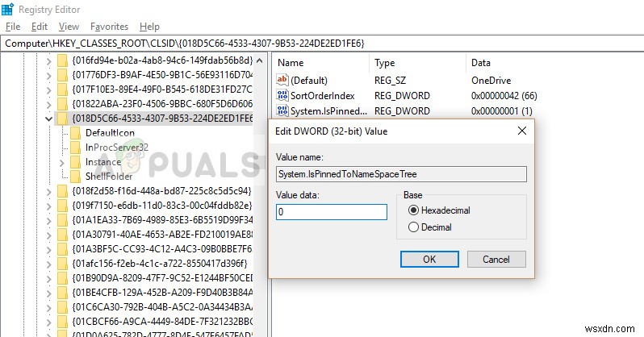The height and width of the screenshot is (337, 644).
Task: Click the tree pane scroll up arrow
Action: [260, 60]
